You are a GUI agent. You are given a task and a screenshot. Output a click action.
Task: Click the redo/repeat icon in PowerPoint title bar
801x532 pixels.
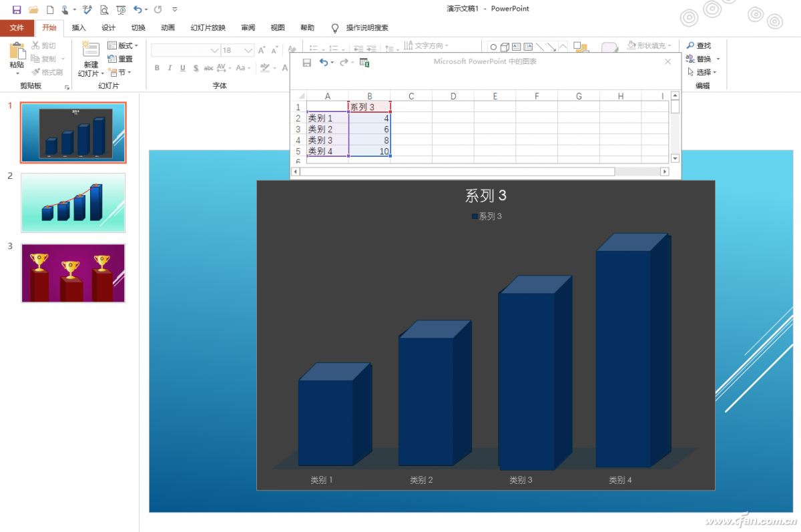pos(158,9)
